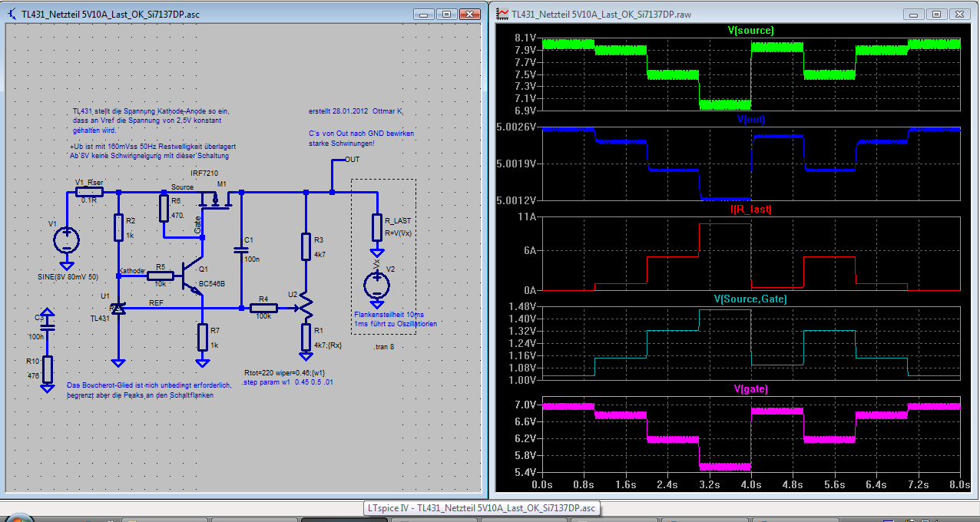The height and width of the screenshot is (522, 980).
Task: Click the waveform window's plot title icon
Action: pos(503,14)
